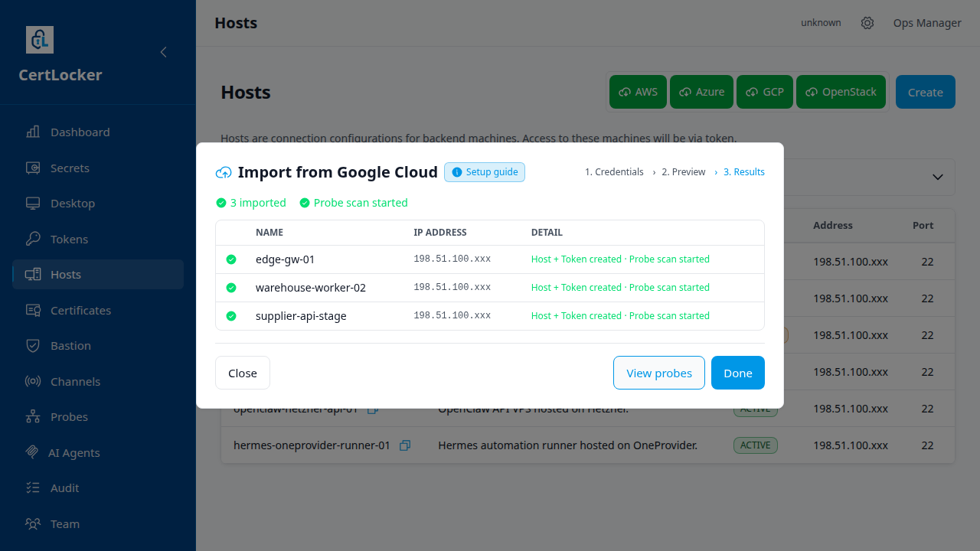Import hosts from Azure
The height and width of the screenshot is (551, 980).
(x=702, y=92)
